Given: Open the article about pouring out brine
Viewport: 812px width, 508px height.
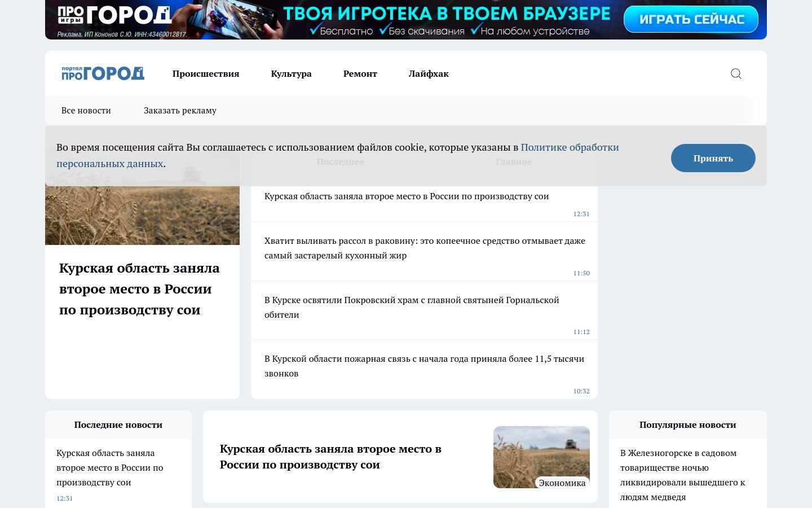Looking at the screenshot, I should 425,248.
